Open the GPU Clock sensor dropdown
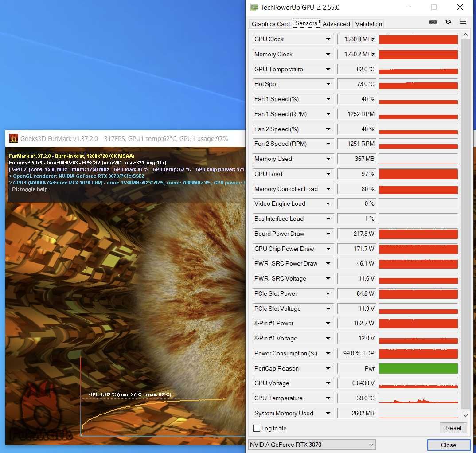The height and width of the screenshot is (453, 476). click(328, 39)
